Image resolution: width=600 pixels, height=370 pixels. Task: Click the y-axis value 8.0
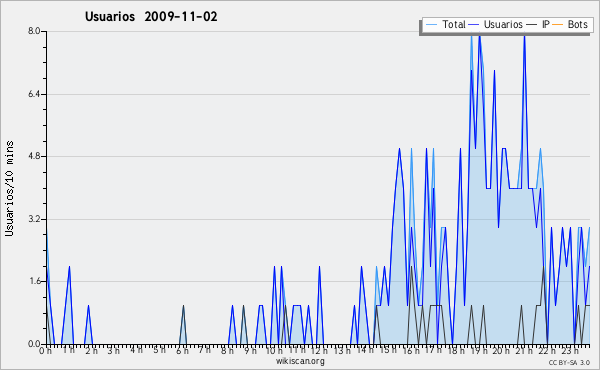(34, 31)
